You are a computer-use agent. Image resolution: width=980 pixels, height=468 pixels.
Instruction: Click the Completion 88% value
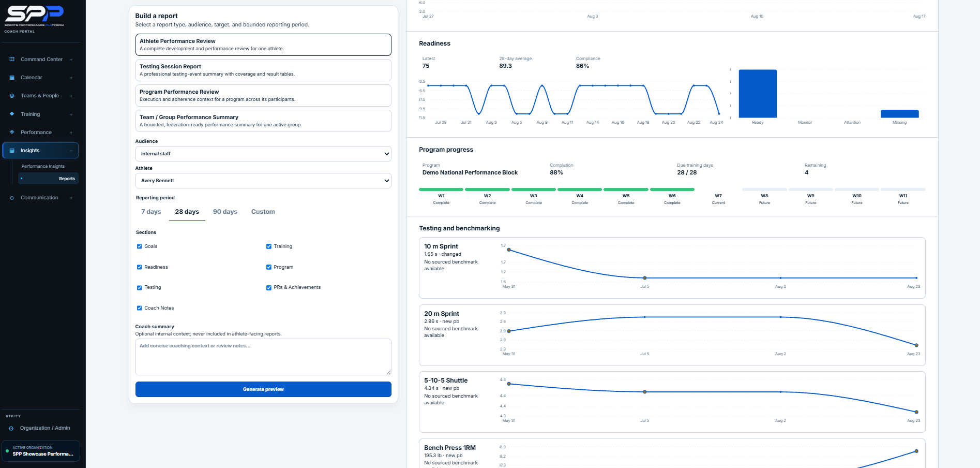tap(556, 173)
